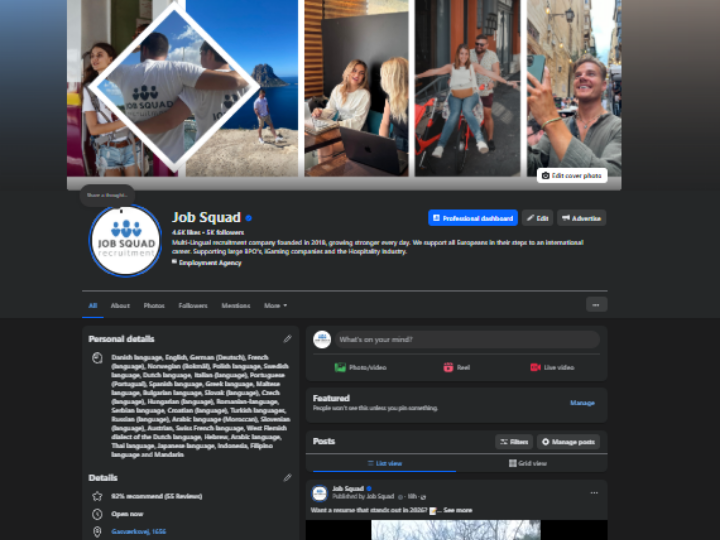
Task: Open the Professional dashboard
Action: 472,218
